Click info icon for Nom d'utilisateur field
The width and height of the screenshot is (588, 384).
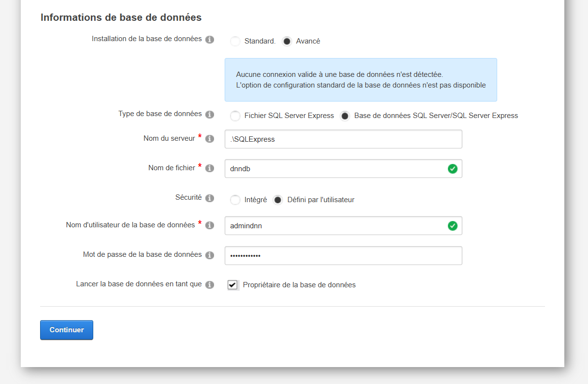[210, 225]
